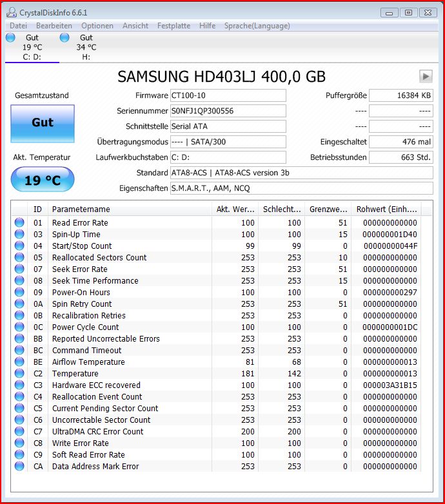
Task: Click status orb for Reallocation Event Count
Action: coord(19,396)
